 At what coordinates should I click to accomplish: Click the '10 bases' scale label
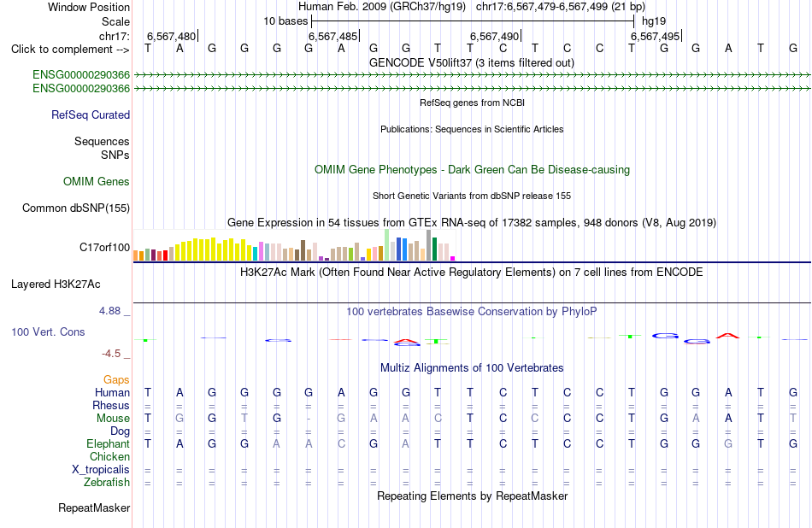pyautogui.click(x=285, y=21)
